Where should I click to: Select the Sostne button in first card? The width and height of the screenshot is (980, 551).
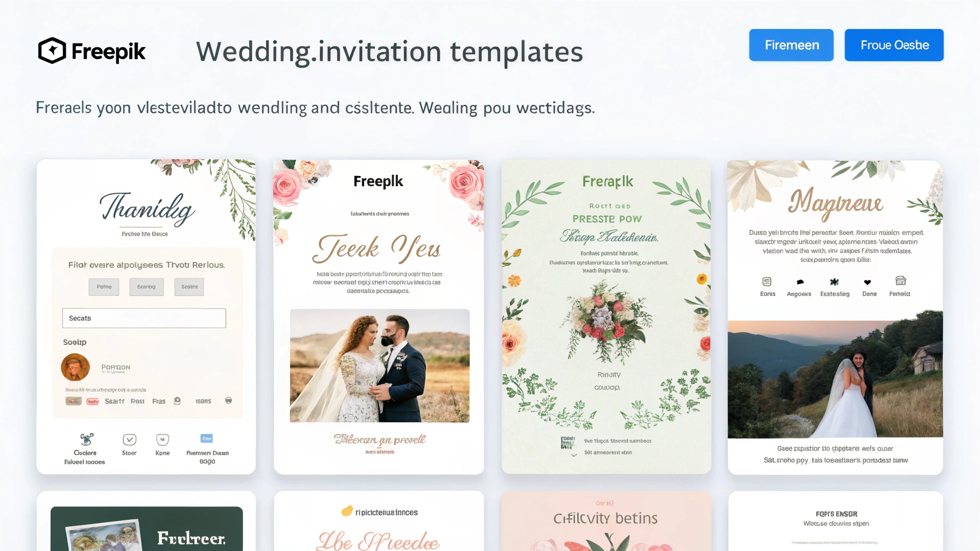[x=189, y=287]
